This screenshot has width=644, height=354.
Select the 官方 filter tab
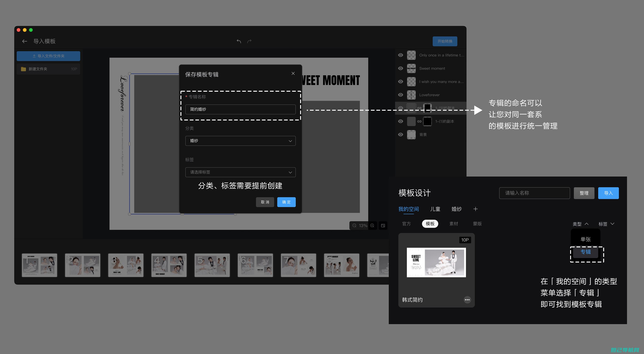(x=406, y=224)
